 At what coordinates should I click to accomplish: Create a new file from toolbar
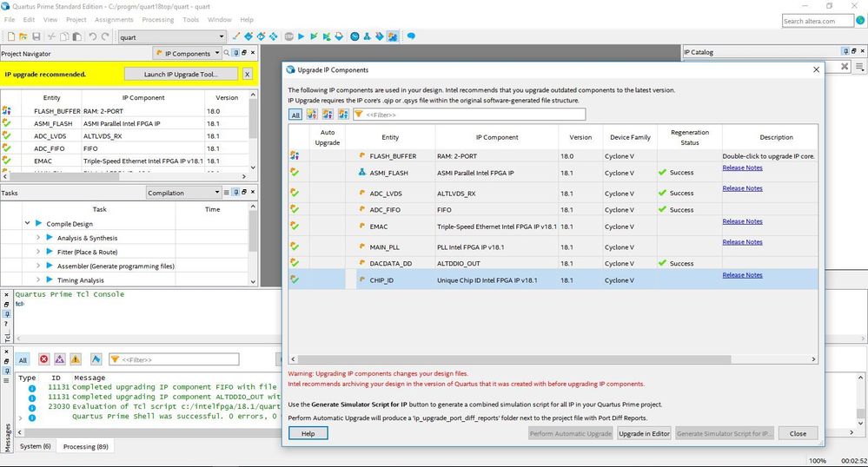10,36
